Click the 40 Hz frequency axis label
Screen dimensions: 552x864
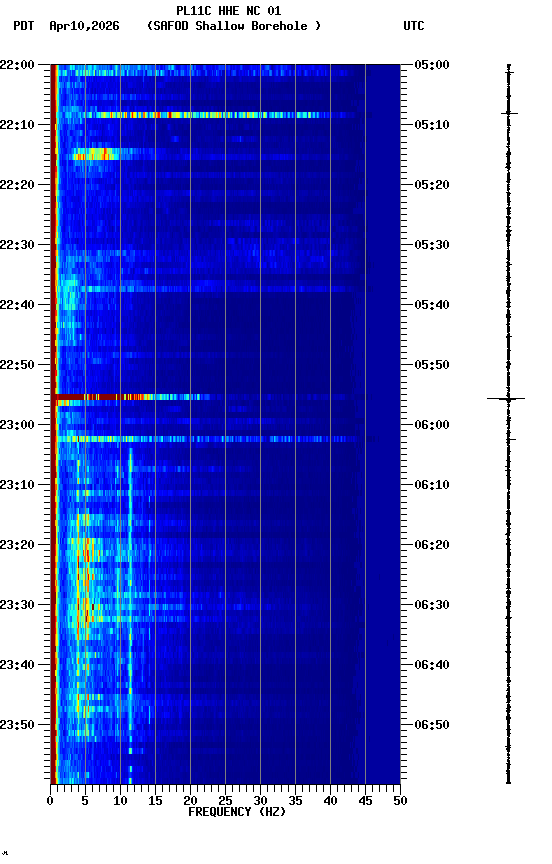pyautogui.click(x=330, y=801)
